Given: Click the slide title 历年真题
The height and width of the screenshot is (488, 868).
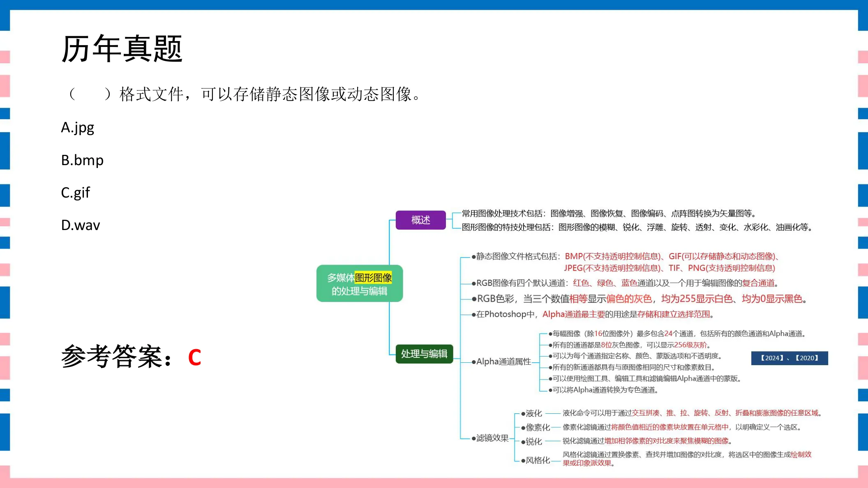Looking at the screenshot, I should click(122, 48).
